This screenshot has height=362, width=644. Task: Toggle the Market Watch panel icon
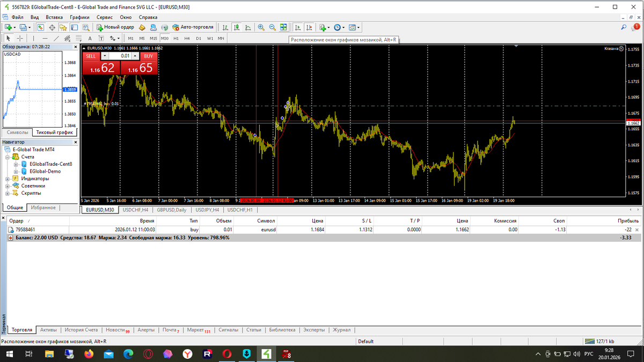point(41,27)
